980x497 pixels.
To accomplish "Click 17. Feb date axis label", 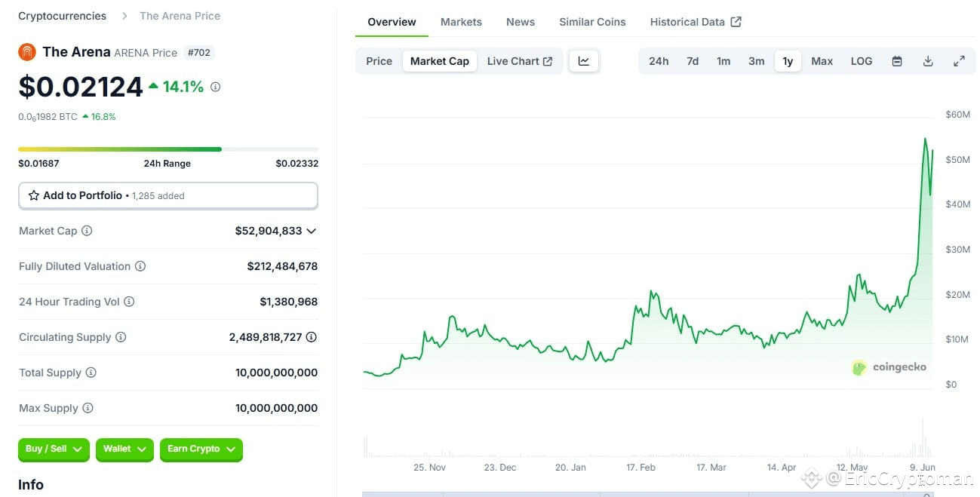I will point(641,468).
